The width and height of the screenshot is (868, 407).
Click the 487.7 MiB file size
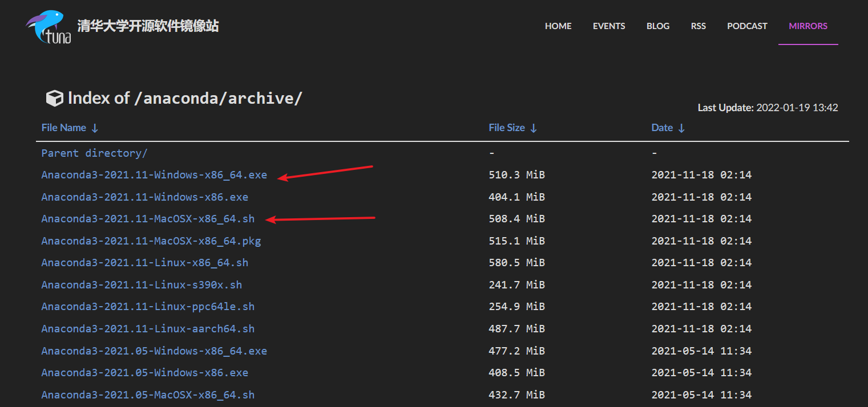tap(517, 329)
